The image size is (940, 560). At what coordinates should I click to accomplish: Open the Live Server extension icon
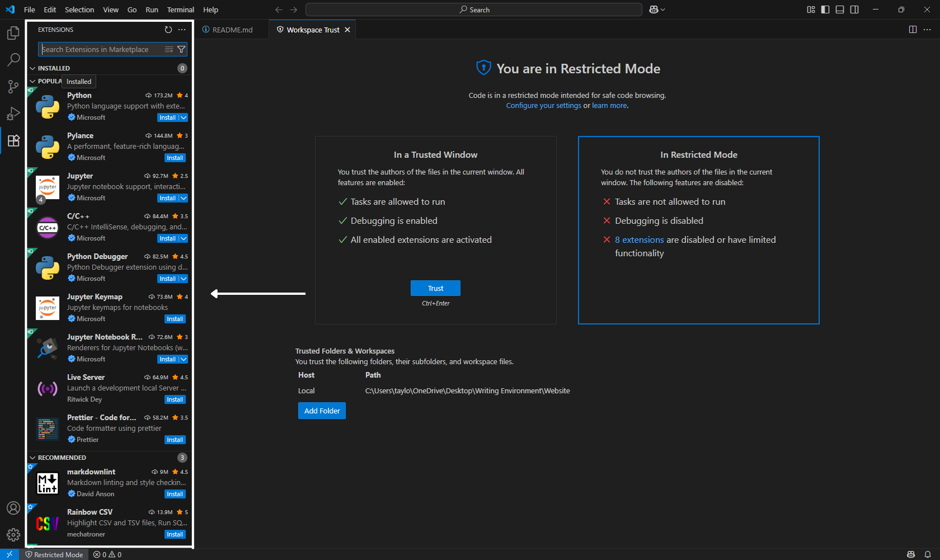[x=48, y=388]
